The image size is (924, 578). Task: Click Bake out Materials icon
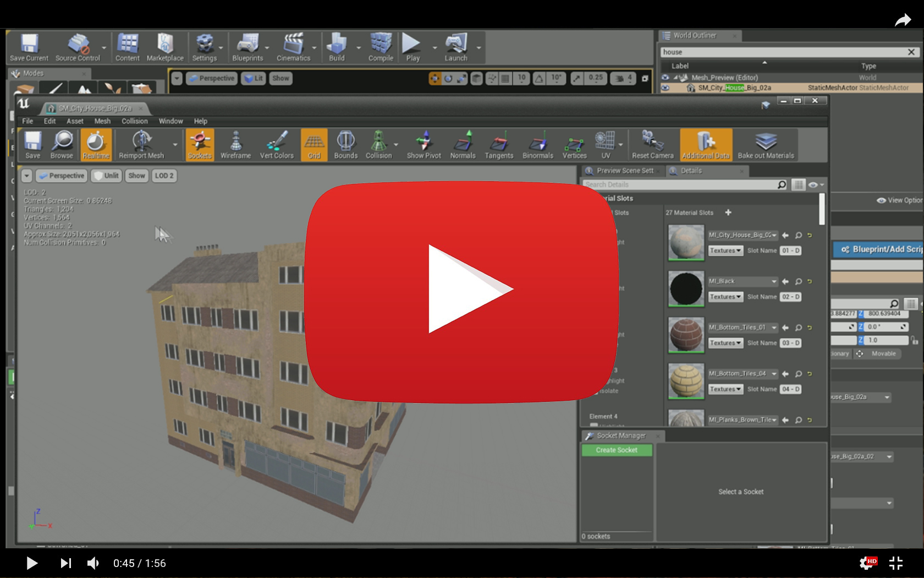point(766,145)
